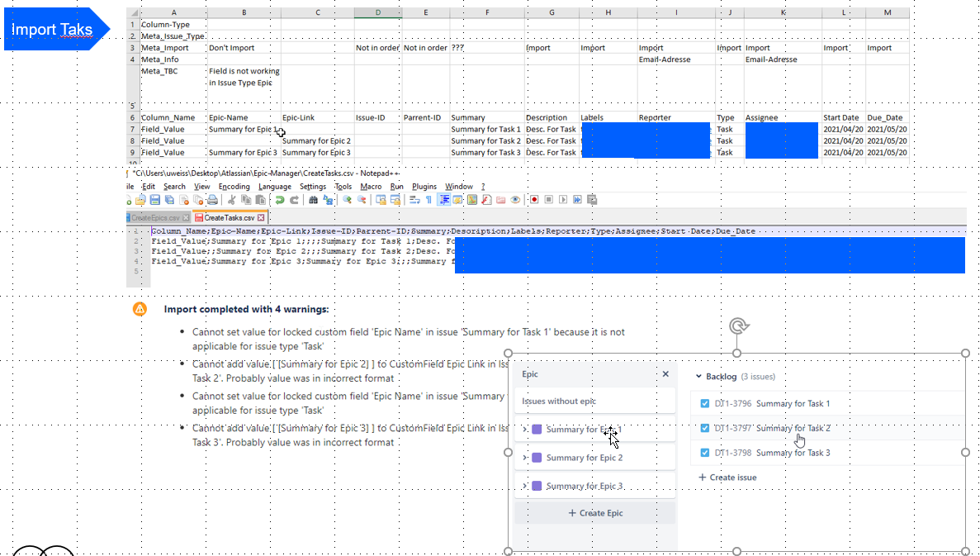Open the Edit menu in Notepad++
980x556 pixels.
149,187
